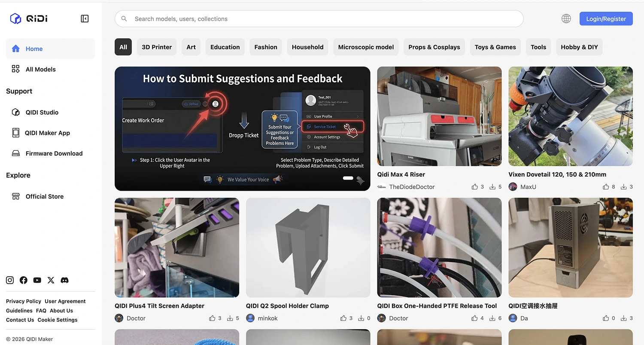This screenshot has height=345, width=644.
Task: Open minkok's profile avatar
Action: [250, 318]
